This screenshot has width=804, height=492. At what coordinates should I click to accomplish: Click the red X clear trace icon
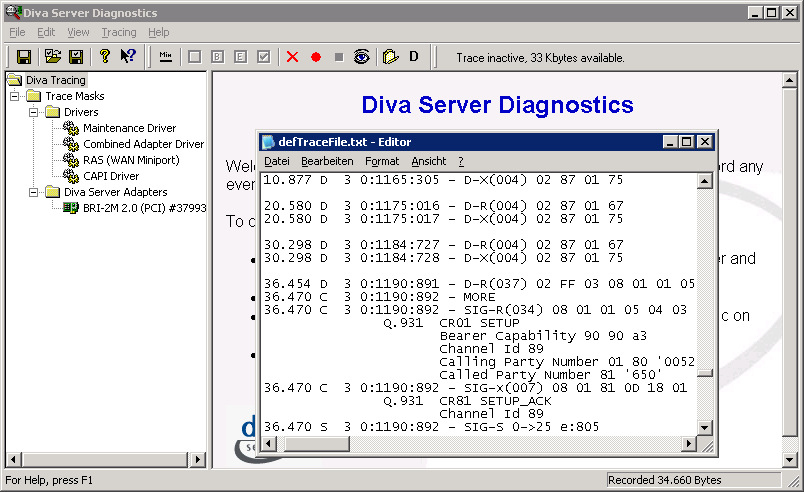pos(292,57)
